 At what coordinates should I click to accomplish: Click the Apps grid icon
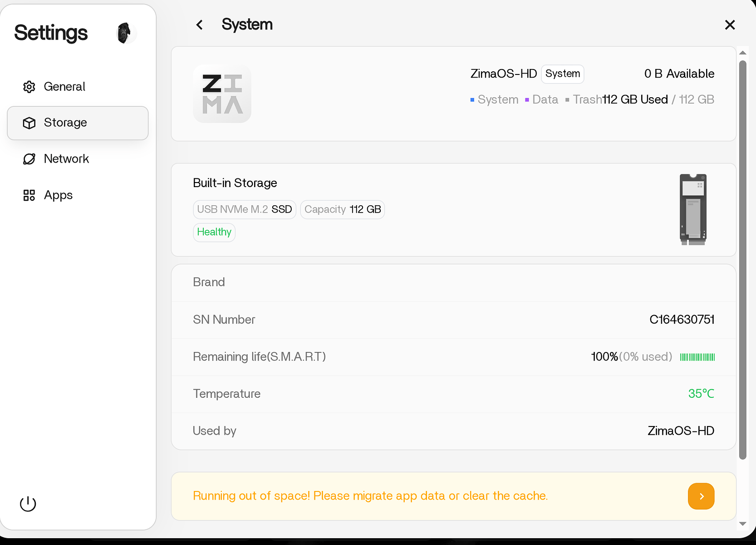29,195
